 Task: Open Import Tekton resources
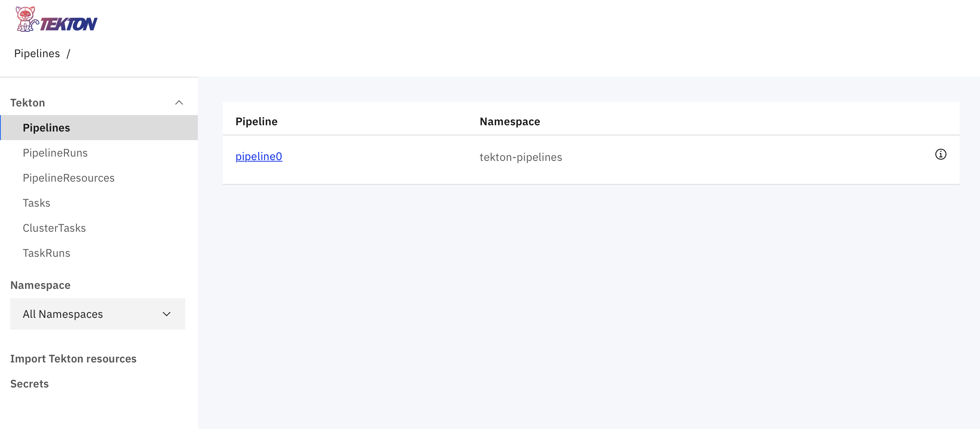[x=74, y=358]
